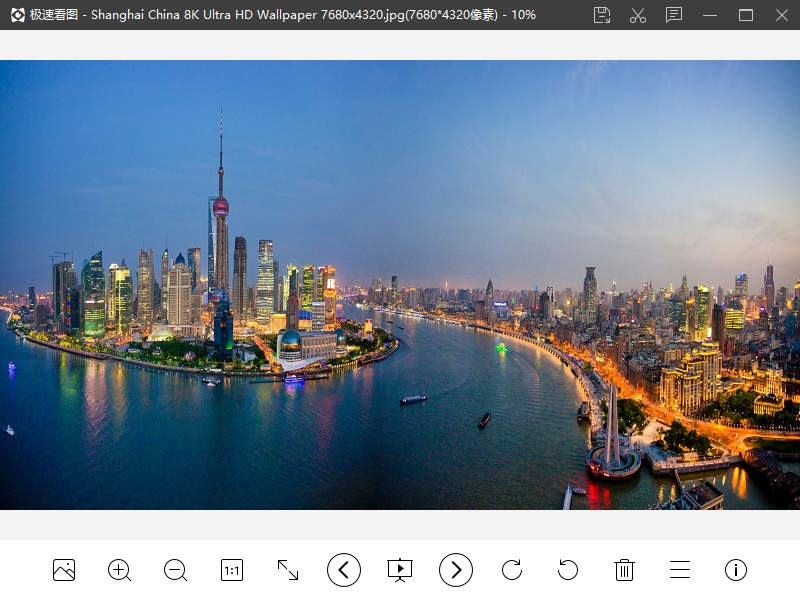Click the save icon in title bar

[x=602, y=15]
